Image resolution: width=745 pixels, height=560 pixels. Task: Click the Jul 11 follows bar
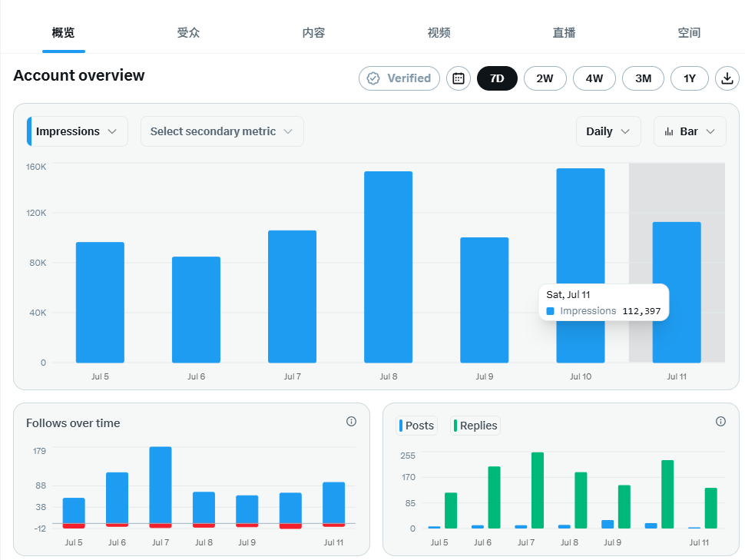coord(333,502)
